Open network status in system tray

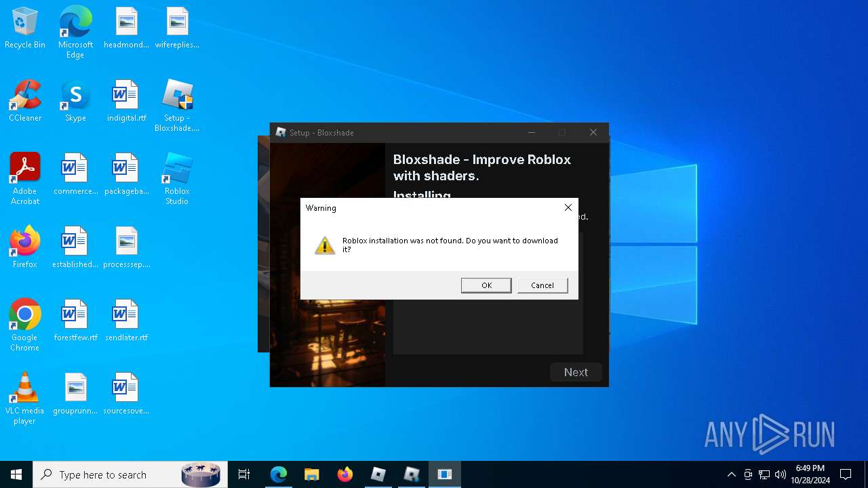click(764, 474)
